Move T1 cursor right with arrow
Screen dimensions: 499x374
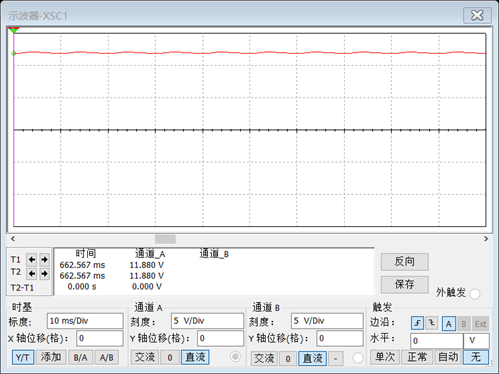click(44, 259)
